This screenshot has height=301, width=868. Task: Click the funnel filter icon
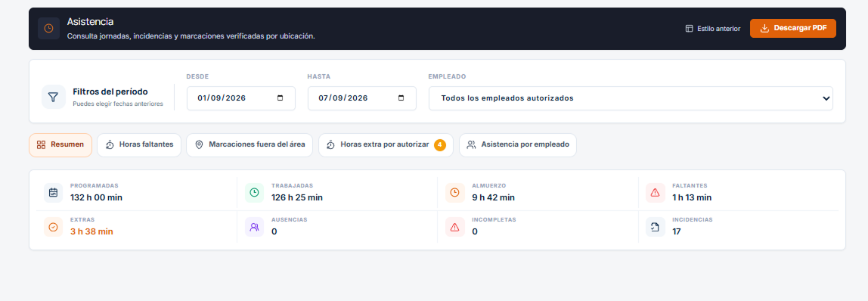[53, 97]
